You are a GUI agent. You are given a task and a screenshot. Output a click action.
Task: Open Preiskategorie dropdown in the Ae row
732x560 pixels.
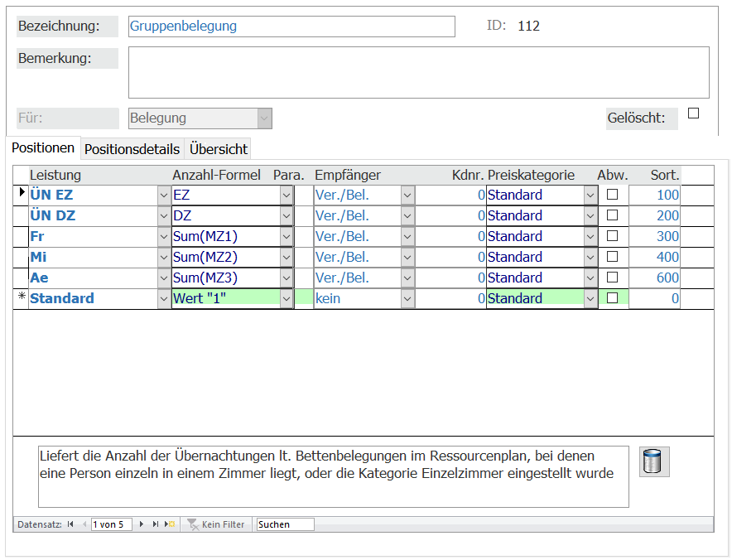590,278
